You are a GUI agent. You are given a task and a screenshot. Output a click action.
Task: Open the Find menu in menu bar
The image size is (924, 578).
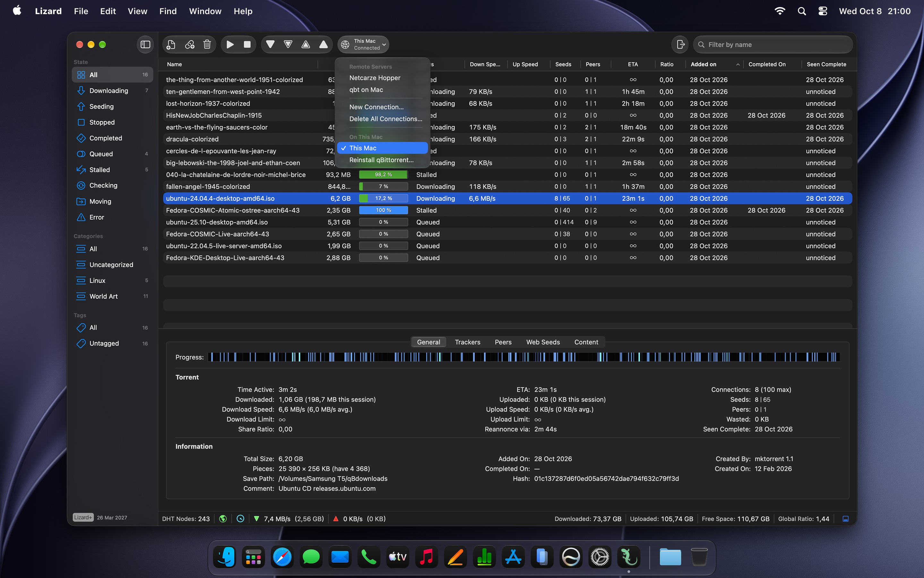[168, 11]
